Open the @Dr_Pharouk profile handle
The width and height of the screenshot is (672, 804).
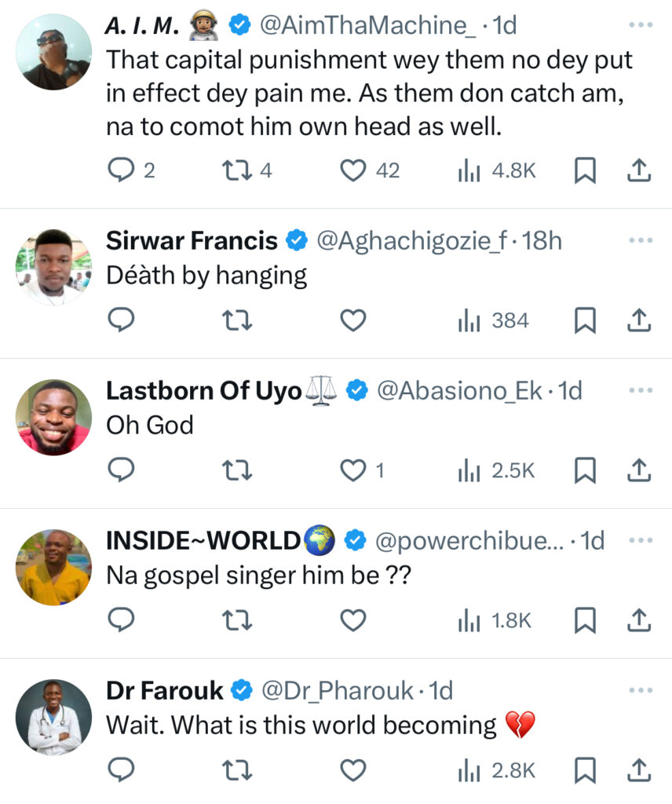click(337, 690)
